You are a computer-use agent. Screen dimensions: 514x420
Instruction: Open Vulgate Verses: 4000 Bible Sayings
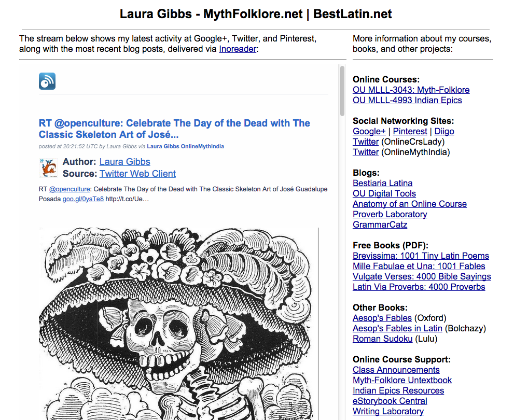(x=422, y=276)
